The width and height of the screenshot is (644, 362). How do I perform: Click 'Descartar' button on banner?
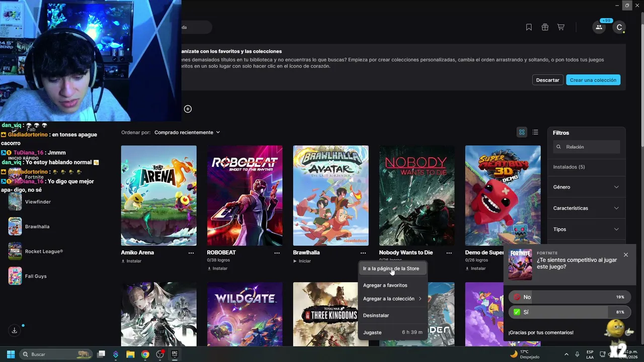pos(547,80)
